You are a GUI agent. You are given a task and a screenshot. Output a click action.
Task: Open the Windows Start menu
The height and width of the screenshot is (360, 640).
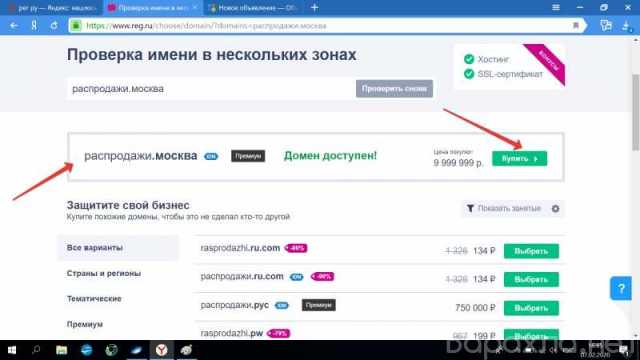pyautogui.click(x=12, y=350)
